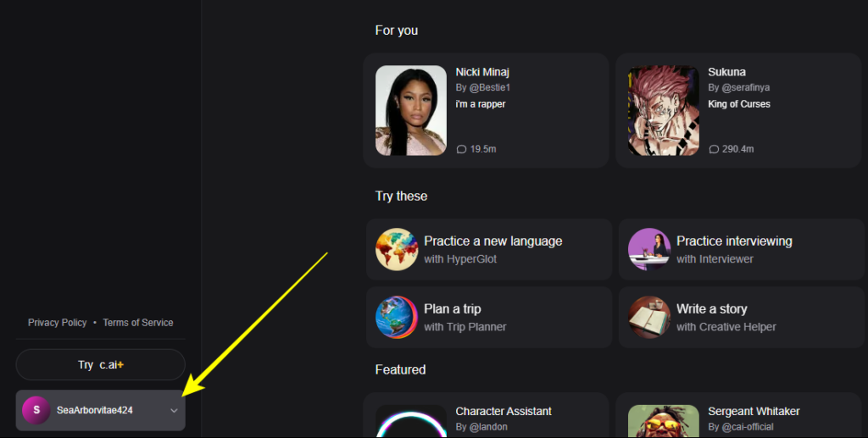
Task: Click the Sukuna name text
Action: (726, 72)
